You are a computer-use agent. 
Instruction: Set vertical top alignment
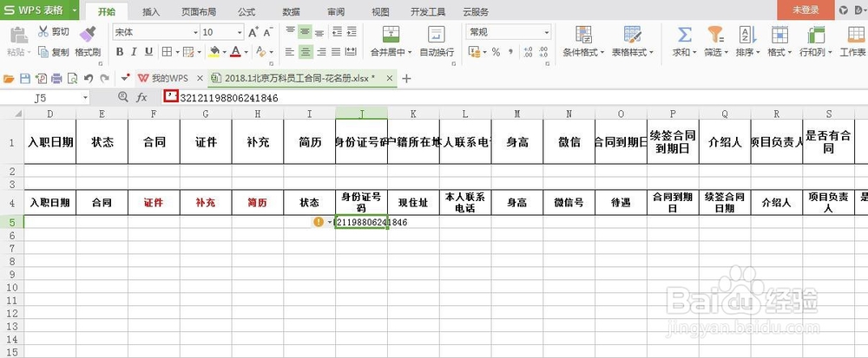click(290, 32)
